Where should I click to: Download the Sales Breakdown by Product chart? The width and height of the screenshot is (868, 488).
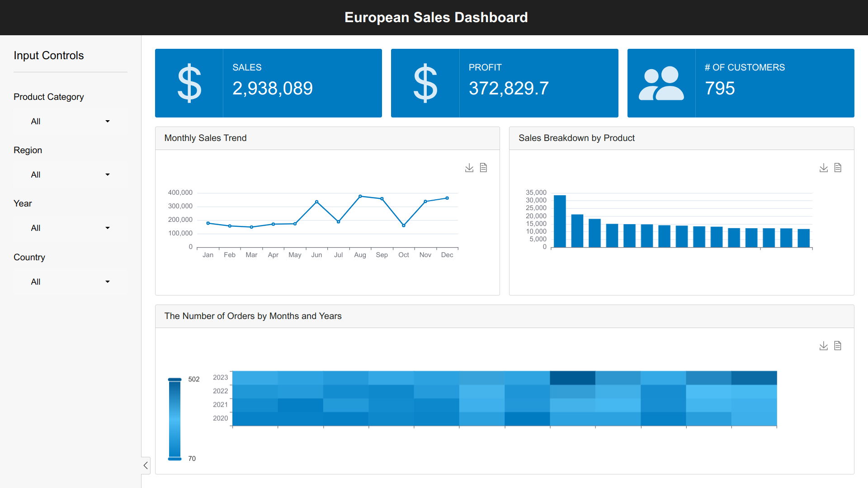point(824,168)
